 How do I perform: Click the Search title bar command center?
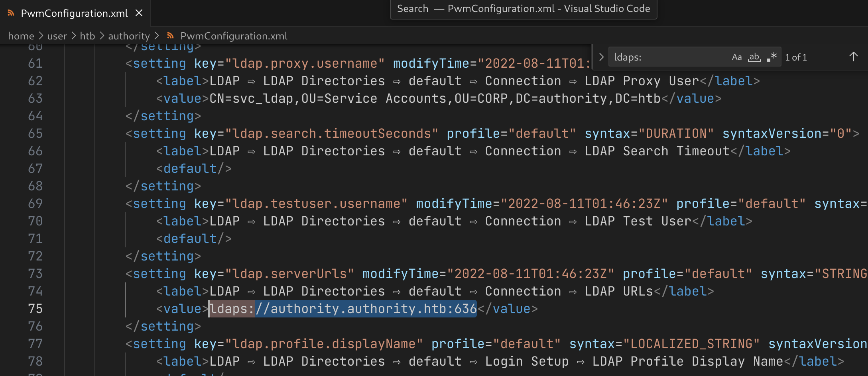[x=523, y=9]
